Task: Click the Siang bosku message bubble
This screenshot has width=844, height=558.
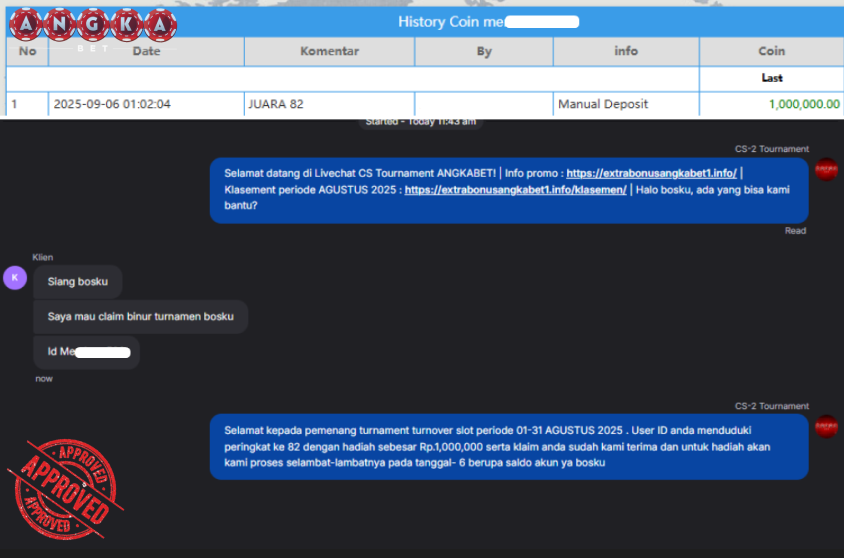Action: (78, 282)
